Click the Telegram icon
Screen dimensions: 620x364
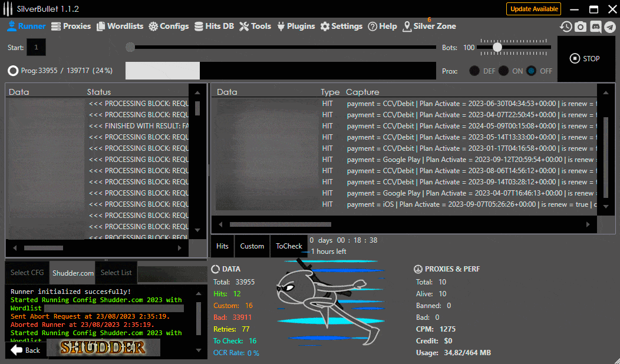click(x=610, y=27)
